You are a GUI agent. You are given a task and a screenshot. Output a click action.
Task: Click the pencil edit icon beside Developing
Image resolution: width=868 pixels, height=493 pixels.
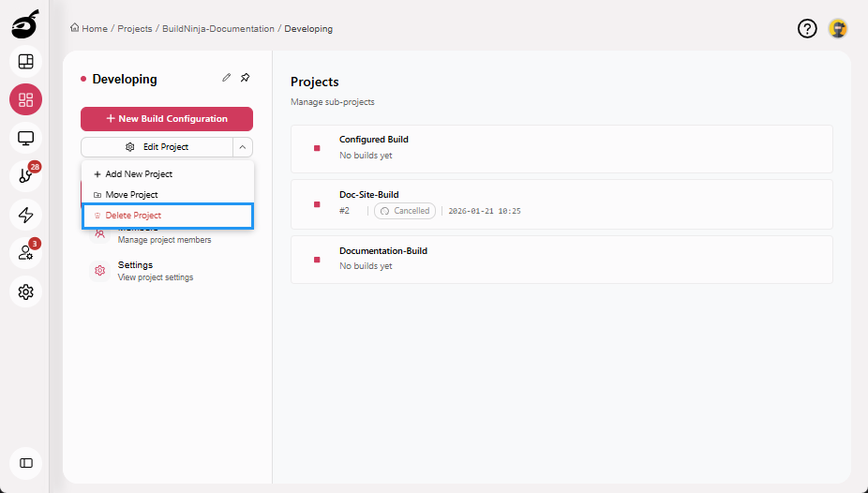pyautogui.click(x=227, y=78)
